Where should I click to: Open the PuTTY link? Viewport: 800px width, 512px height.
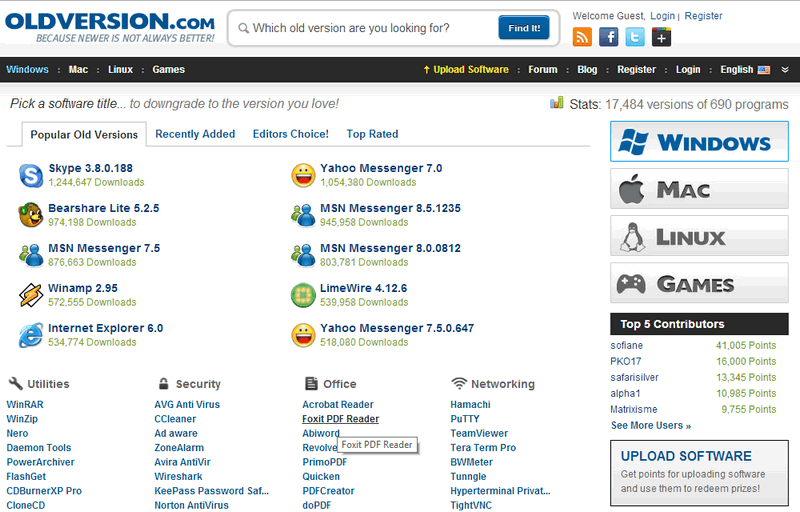pos(465,419)
